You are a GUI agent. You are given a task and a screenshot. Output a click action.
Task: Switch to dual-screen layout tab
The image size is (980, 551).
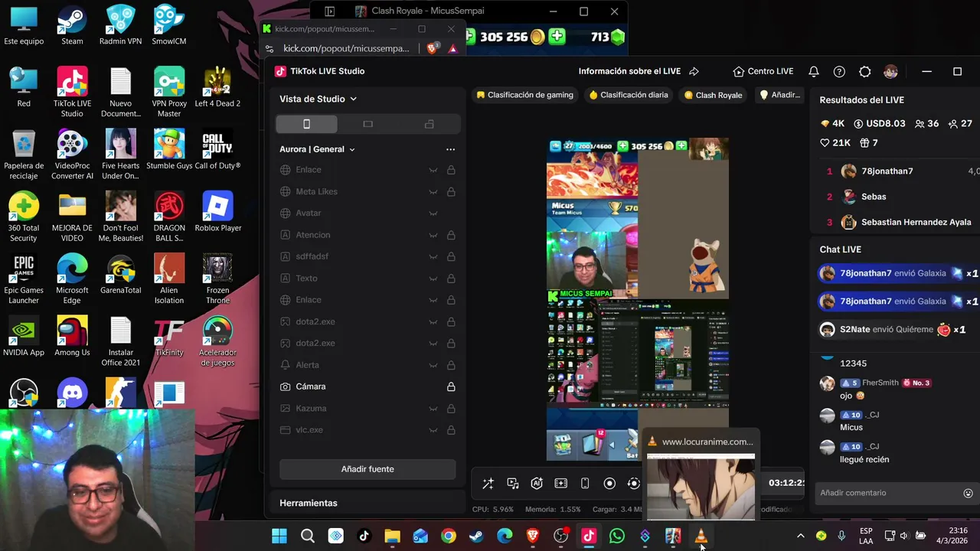429,124
